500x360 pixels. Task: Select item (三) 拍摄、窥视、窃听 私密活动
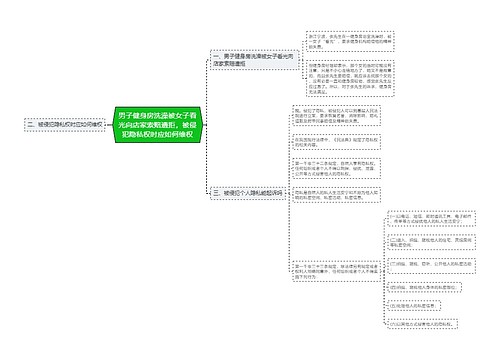(x=431, y=266)
